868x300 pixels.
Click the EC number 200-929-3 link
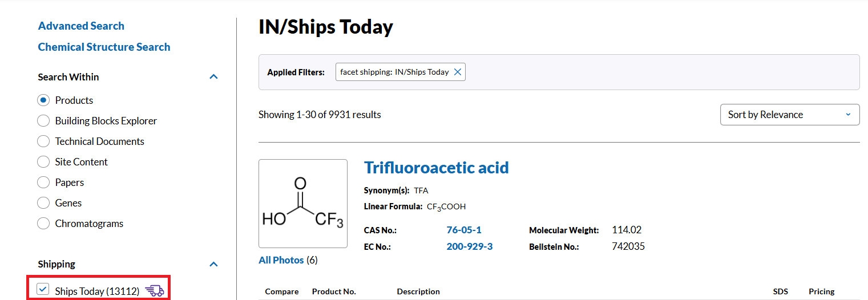[470, 246]
